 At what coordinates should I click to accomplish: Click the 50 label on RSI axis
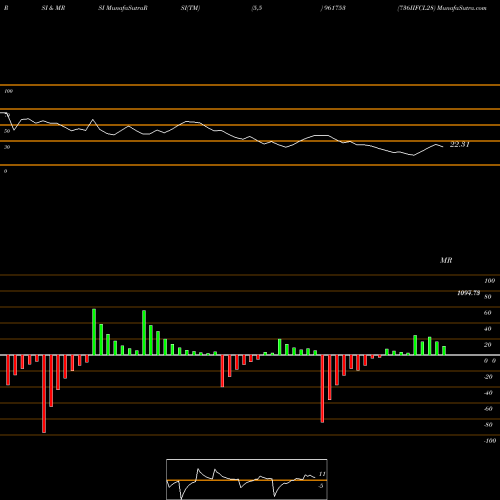[7, 131]
